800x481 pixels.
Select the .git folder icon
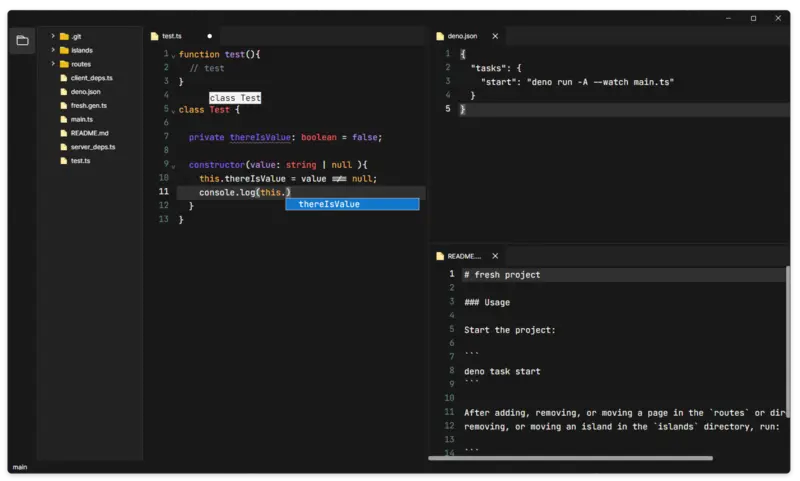[64, 36]
